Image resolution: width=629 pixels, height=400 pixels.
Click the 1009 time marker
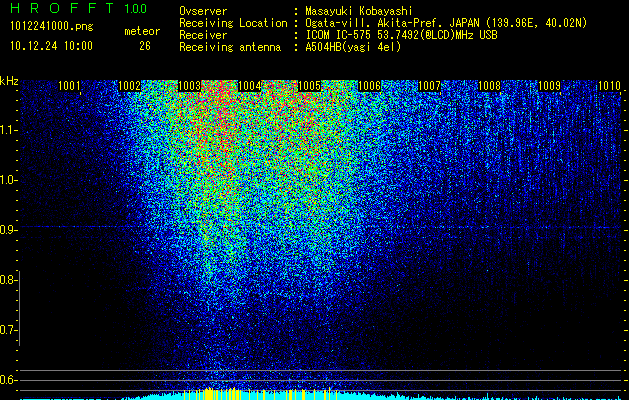[x=549, y=86]
